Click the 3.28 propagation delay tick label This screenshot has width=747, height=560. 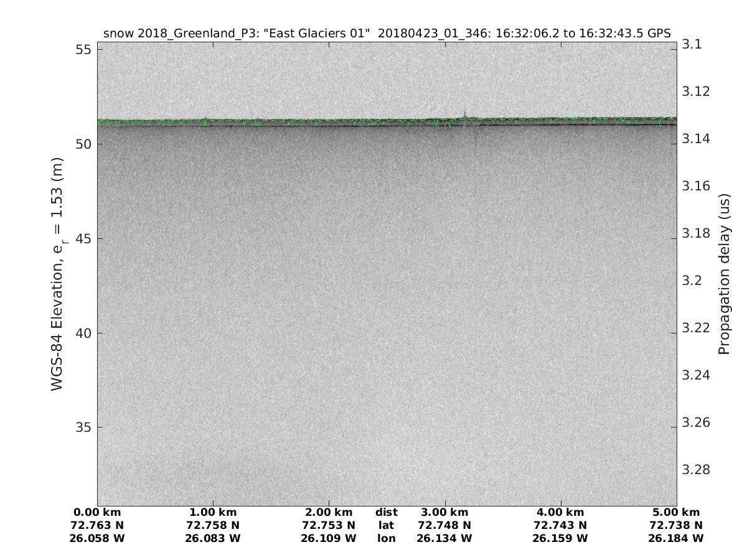click(695, 470)
